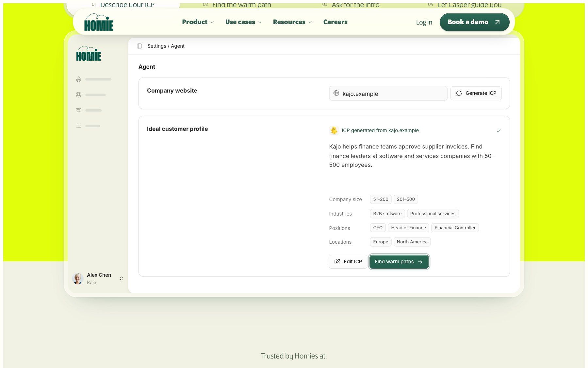Select the 51–200 company size tag
Screen dimensions: 588x368
tap(381, 199)
